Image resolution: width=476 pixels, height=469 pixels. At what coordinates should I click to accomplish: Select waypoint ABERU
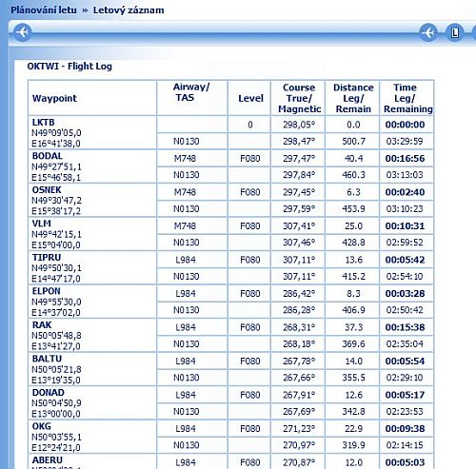47,460
